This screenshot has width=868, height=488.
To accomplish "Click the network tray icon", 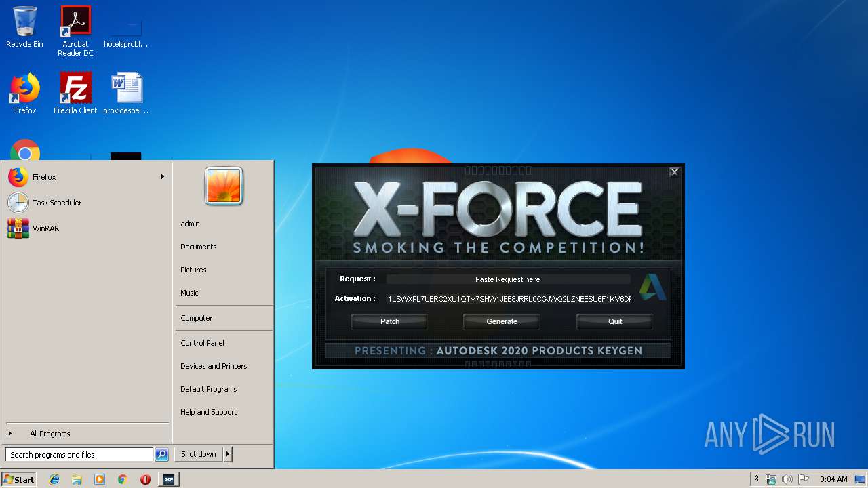I will pyautogui.click(x=771, y=479).
